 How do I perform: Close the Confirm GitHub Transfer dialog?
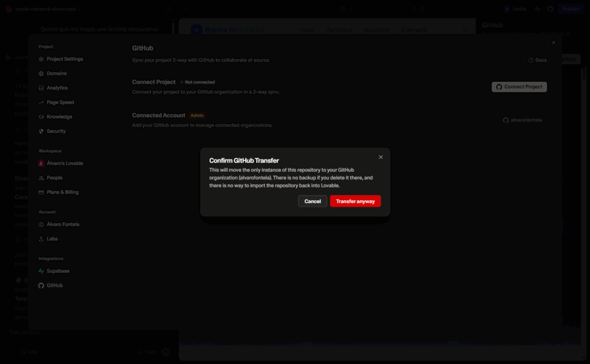pos(381,157)
